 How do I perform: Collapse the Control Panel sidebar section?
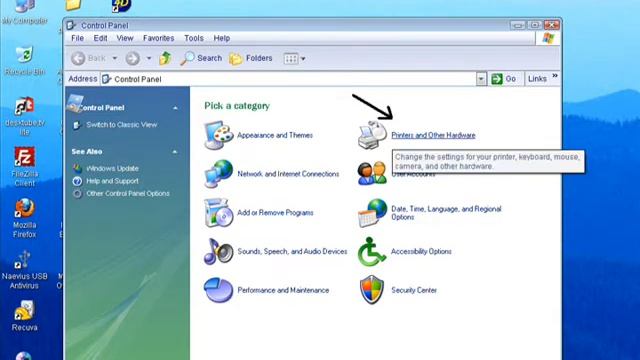point(175,108)
